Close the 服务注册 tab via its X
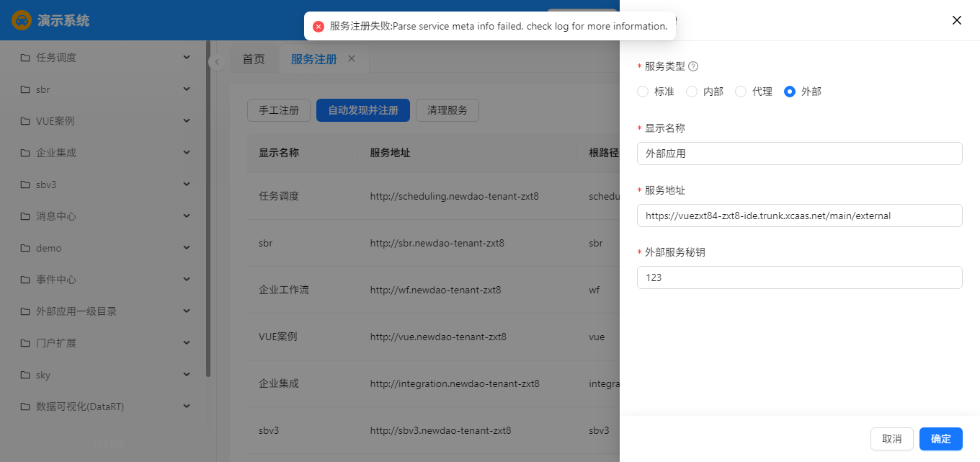The image size is (980, 462). pos(352,58)
